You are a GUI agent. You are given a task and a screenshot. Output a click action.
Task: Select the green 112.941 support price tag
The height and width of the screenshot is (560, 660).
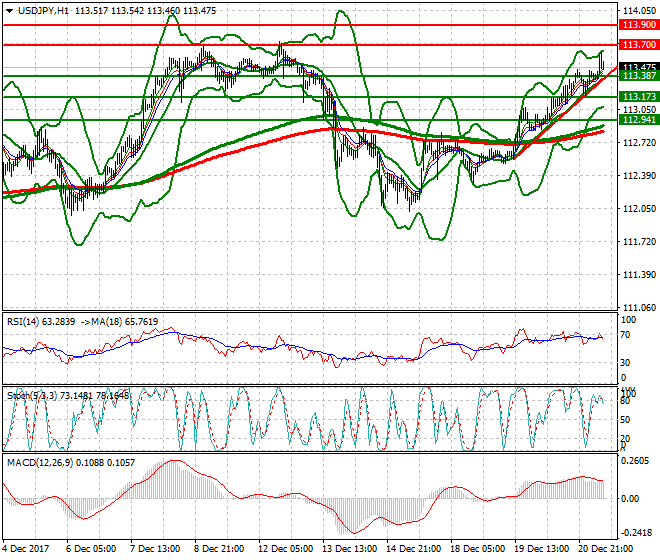point(639,120)
